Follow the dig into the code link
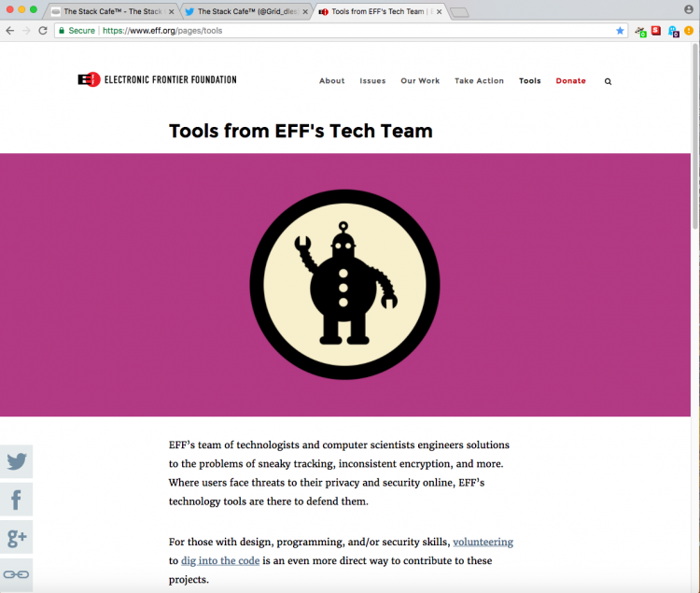Viewport: 700px width, 593px height. coord(220,561)
